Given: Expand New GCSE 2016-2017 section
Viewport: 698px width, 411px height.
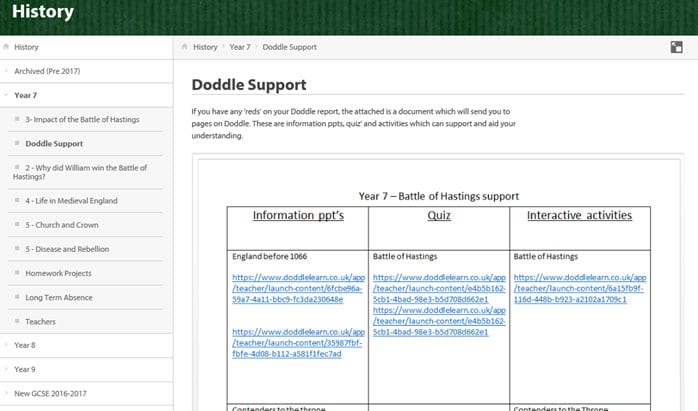Looking at the screenshot, I should click(50, 394).
